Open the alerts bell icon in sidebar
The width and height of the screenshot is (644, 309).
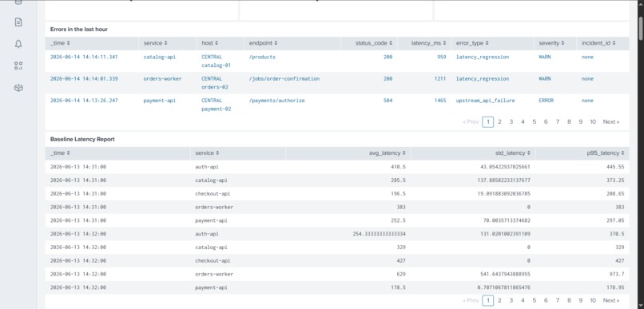[x=18, y=45]
